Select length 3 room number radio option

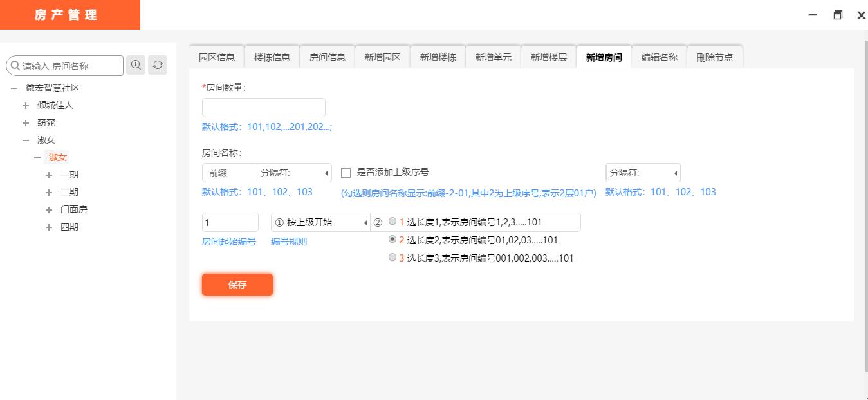[392, 258]
